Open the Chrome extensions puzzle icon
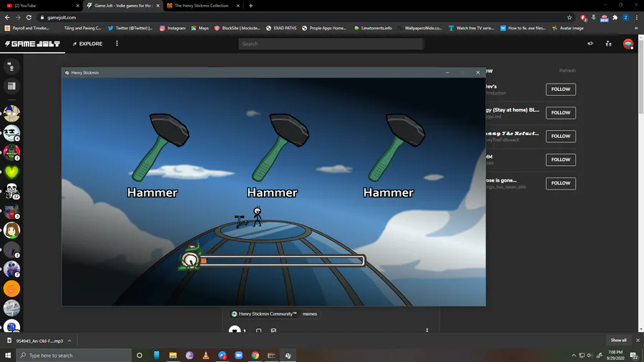Viewport: 644px width, 362px height. (x=615, y=17)
